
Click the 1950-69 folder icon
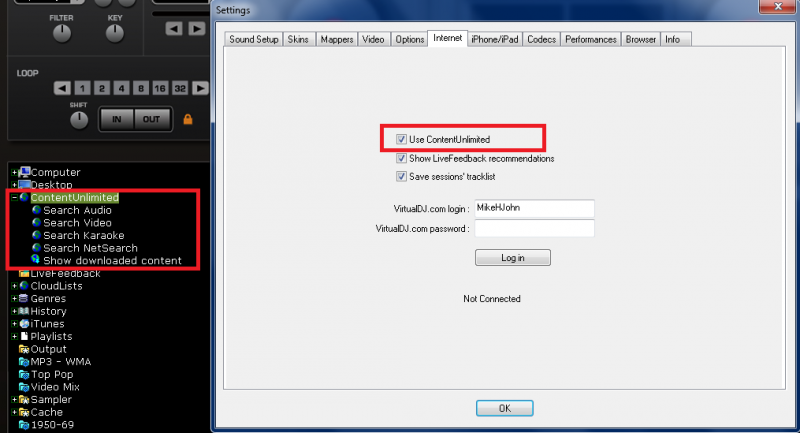coord(24,424)
